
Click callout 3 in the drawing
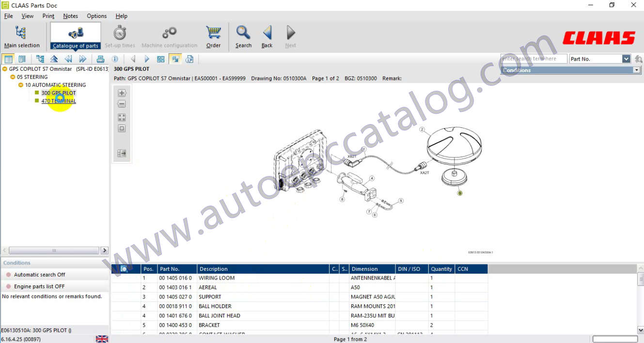point(459,193)
